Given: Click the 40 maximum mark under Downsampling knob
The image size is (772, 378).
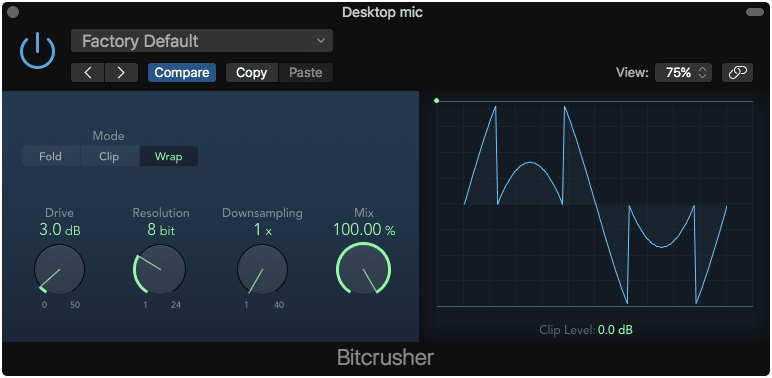Looking at the screenshot, I should (279, 305).
